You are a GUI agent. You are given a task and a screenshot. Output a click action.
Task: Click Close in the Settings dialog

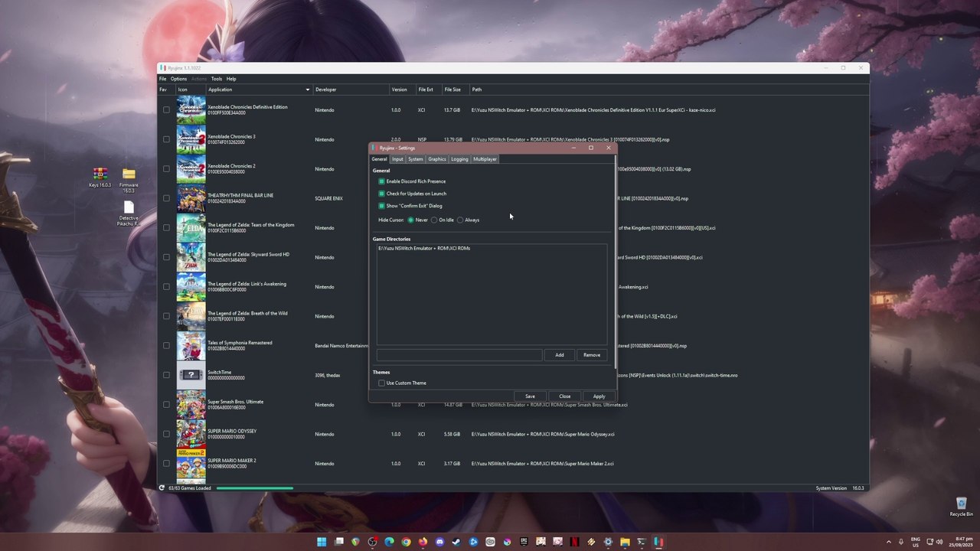point(564,396)
